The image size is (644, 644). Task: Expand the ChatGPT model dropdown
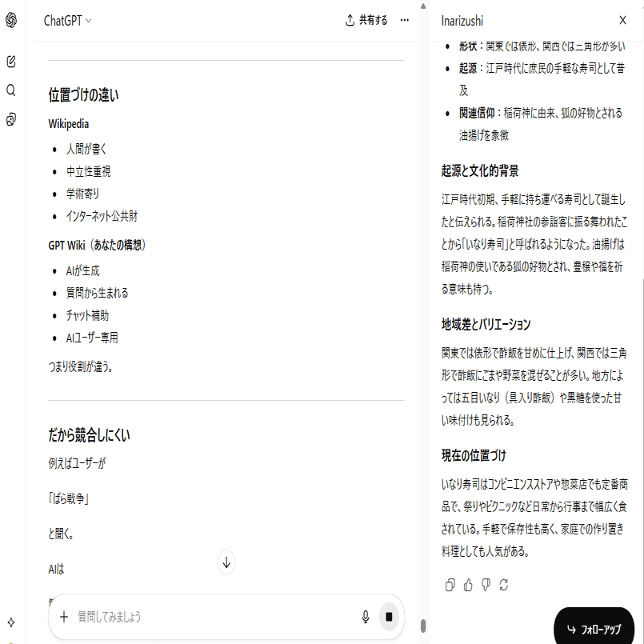coord(68,21)
